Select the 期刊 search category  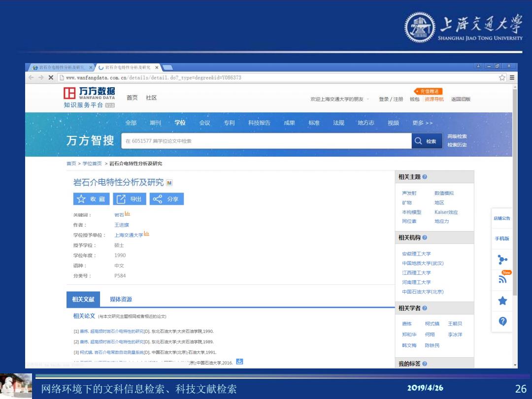pos(155,123)
